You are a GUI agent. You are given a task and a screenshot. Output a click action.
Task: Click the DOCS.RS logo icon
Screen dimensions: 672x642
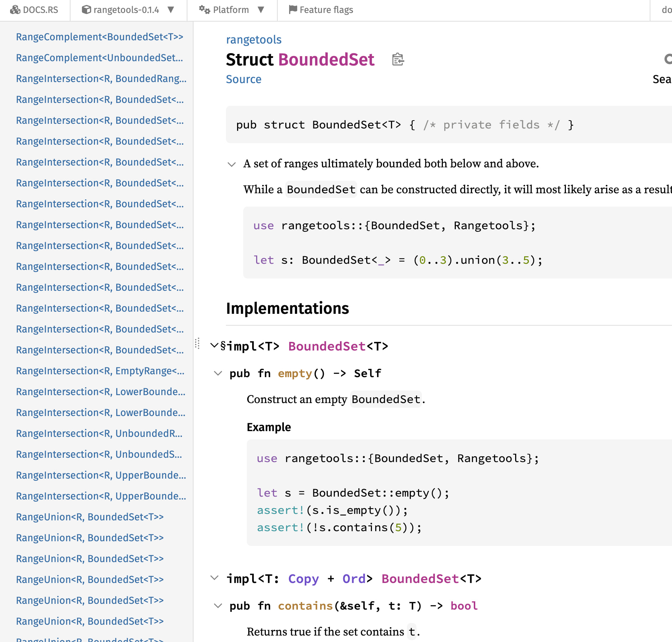pos(14,10)
